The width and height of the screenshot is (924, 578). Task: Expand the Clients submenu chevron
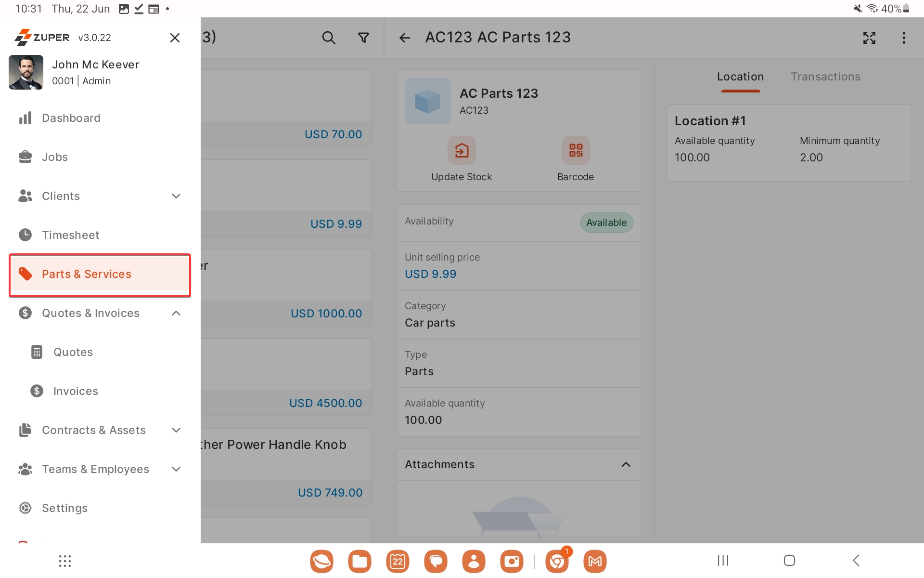tap(176, 196)
